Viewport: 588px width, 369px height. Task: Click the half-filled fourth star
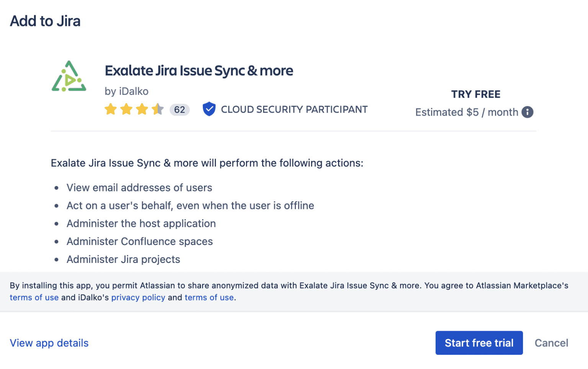coord(157,109)
